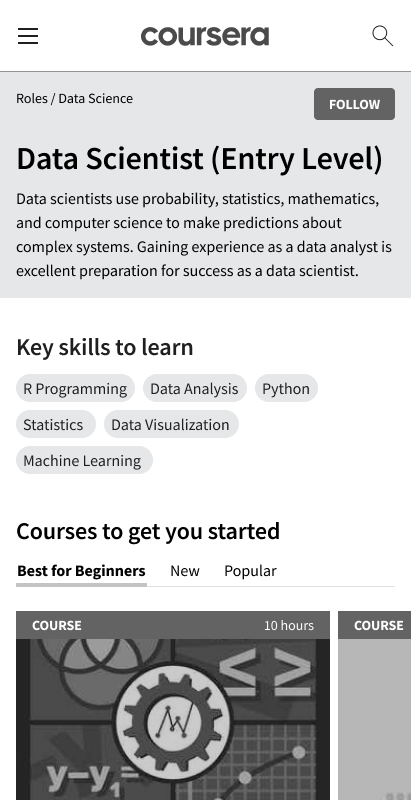Image resolution: width=411 pixels, height=800 pixels.
Task: Go to the Coursera logo home
Action: [205, 36]
